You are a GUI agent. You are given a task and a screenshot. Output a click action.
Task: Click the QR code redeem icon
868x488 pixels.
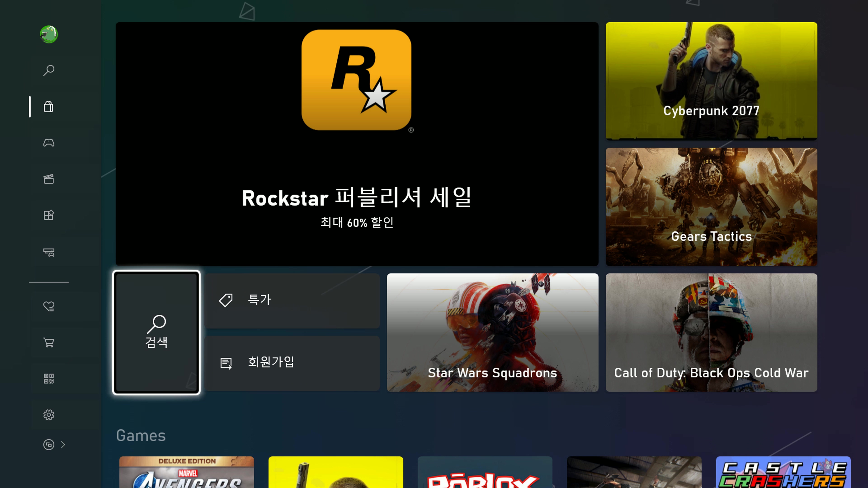click(x=49, y=379)
